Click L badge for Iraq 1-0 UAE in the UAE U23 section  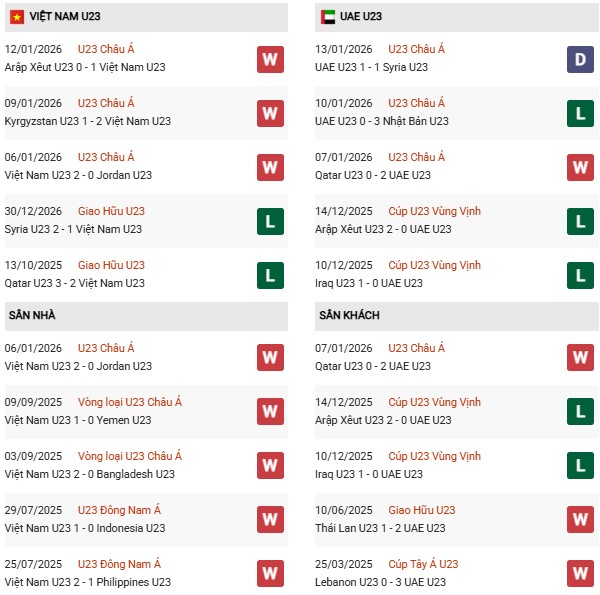(x=581, y=275)
